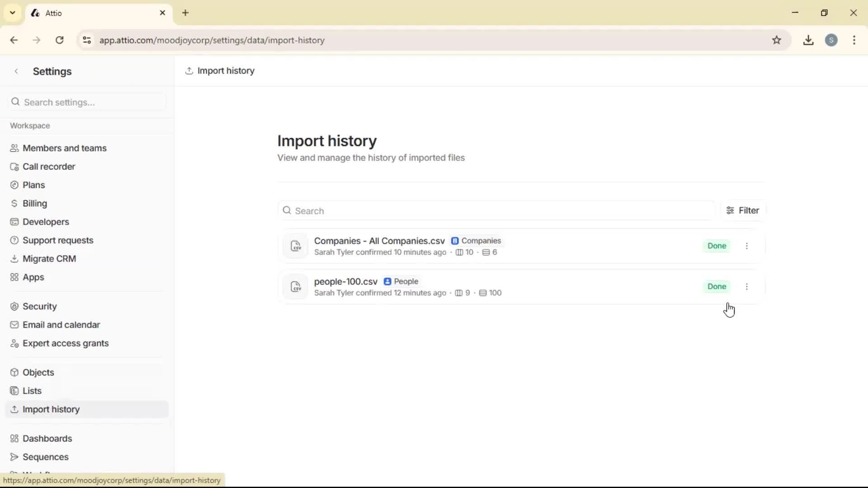Select Expert access grants in sidebar
This screenshot has height=488, width=868.
click(66, 343)
